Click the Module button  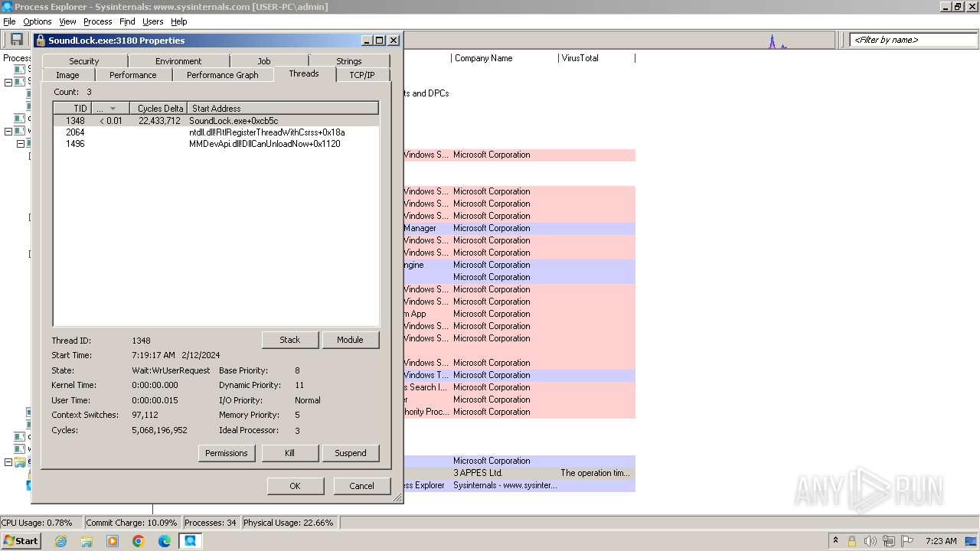pos(350,340)
